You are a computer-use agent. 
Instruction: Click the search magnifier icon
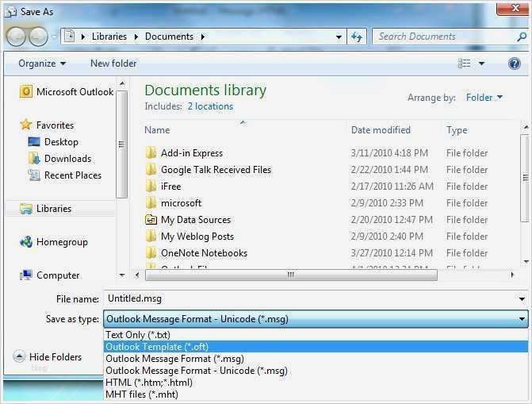click(x=522, y=37)
